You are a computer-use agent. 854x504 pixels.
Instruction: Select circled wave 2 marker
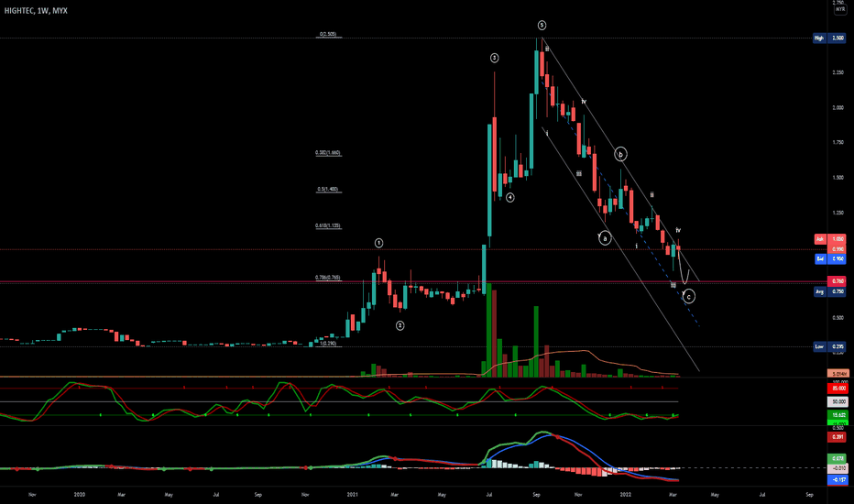tap(400, 326)
